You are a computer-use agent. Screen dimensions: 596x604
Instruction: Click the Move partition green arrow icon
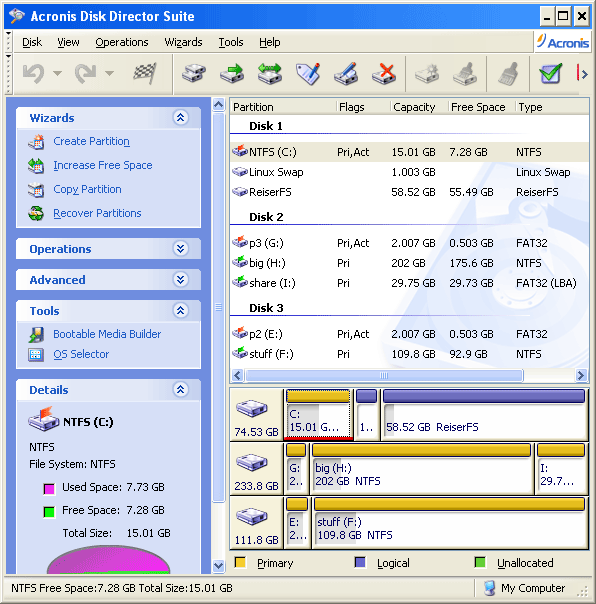(x=232, y=73)
